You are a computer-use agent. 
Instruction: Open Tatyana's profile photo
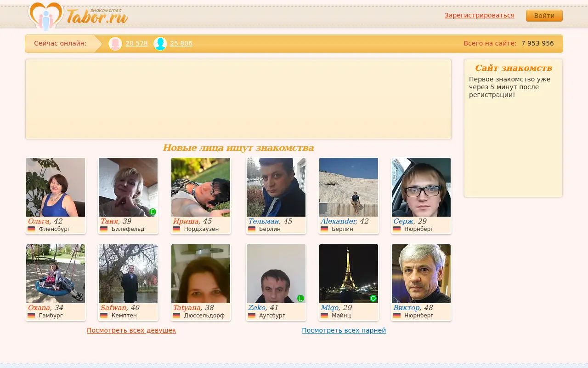pos(201,274)
